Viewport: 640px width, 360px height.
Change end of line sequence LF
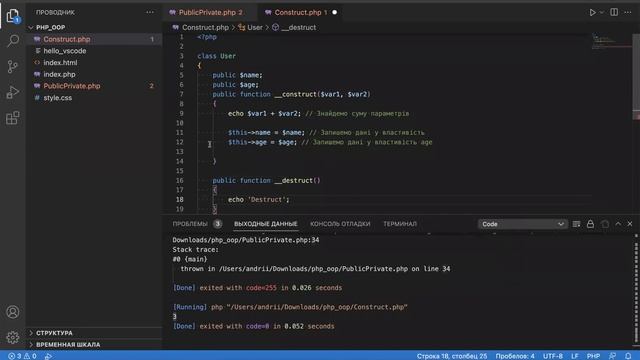[x=575, y=356]
